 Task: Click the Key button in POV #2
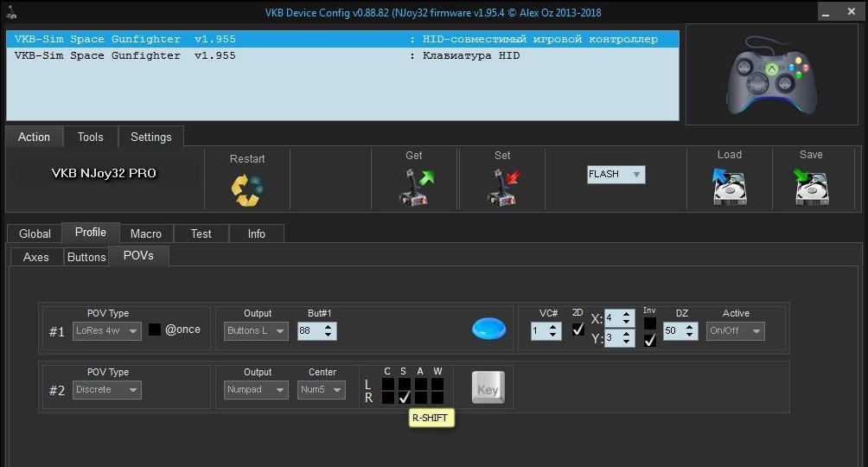(488, 387)
